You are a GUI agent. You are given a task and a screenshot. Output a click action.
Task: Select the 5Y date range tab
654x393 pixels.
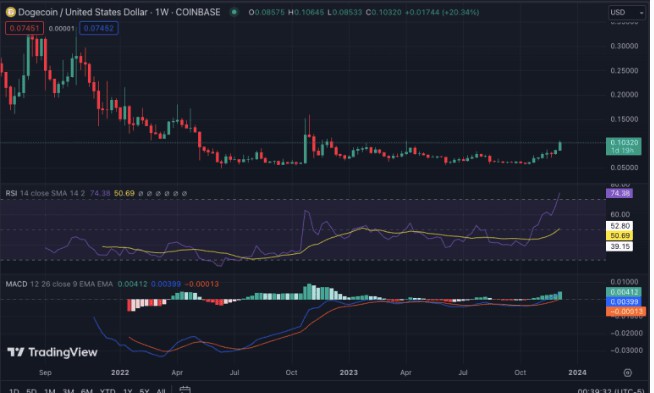(x=144, y=390)
